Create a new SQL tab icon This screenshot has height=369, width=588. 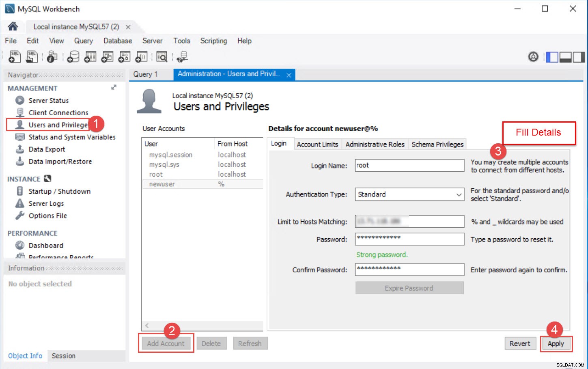point(14,57)
